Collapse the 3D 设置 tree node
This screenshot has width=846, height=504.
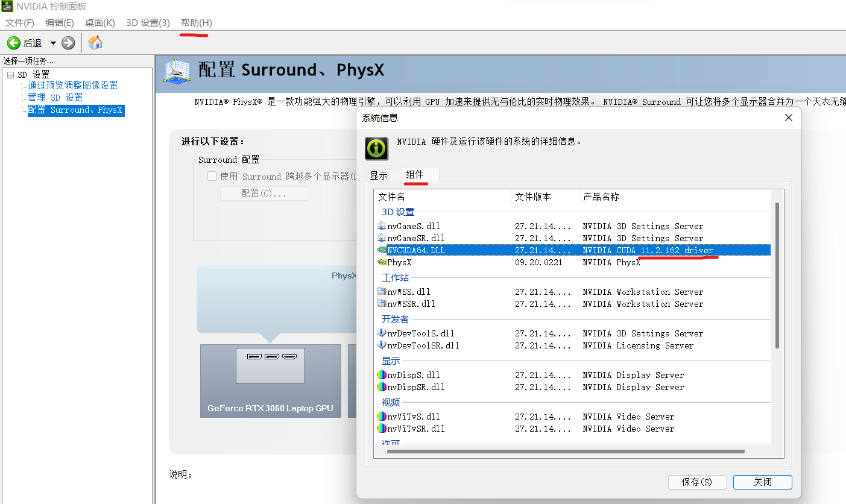pos(10,75)
